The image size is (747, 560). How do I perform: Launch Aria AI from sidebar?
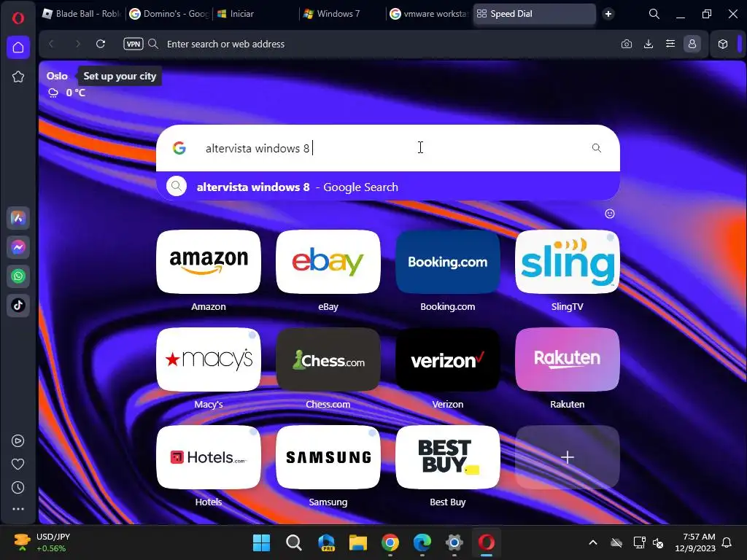pos(18,218)
